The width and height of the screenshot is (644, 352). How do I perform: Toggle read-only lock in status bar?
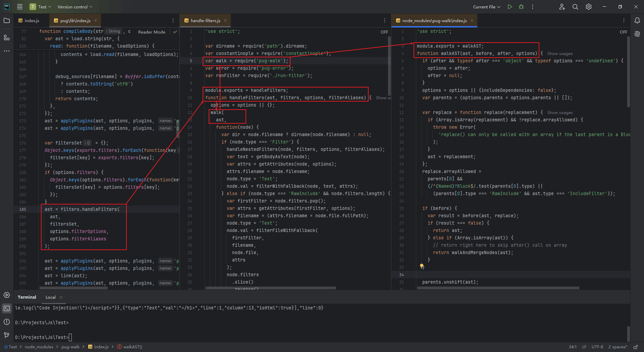click(x=636, y=347)
